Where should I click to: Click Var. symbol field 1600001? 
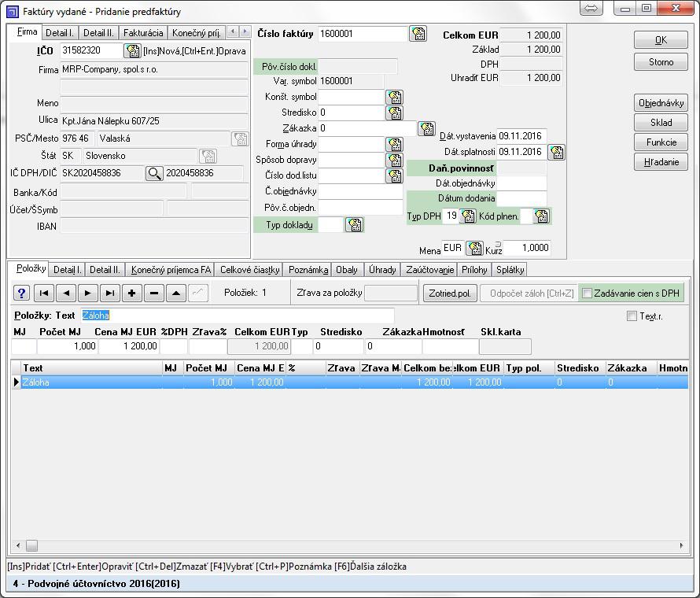(351, 81)
